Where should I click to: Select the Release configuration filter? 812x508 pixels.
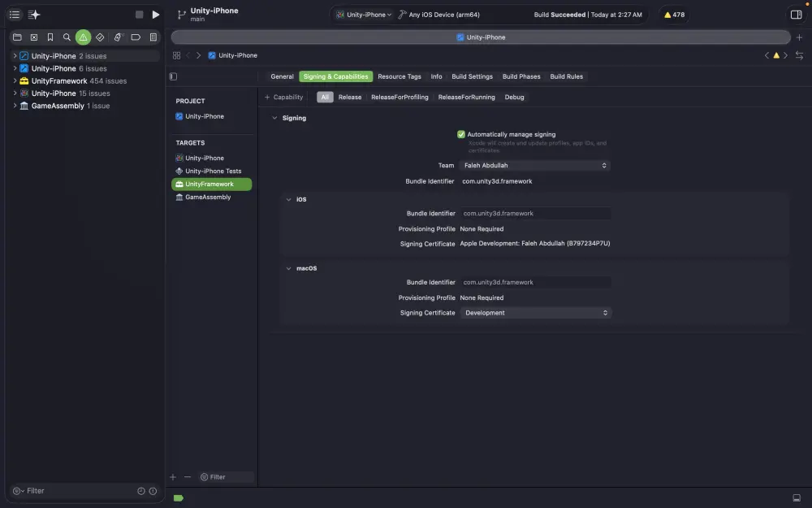[x=349, y=98]
